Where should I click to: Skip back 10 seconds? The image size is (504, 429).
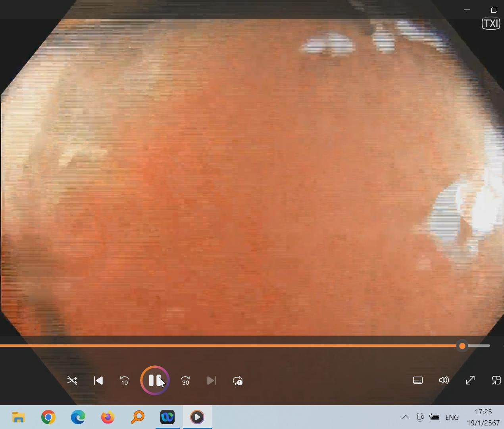tap(125, 381)
